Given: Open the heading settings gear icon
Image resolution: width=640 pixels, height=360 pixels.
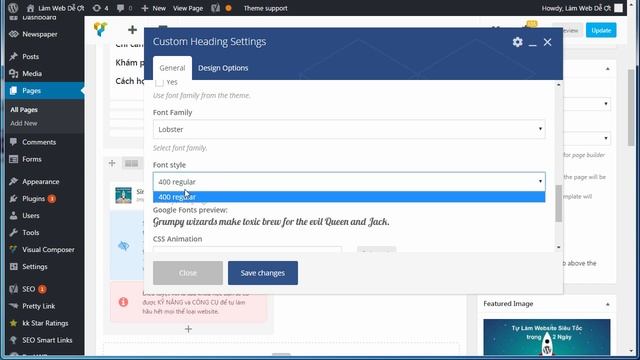Looking at the screenshot, I should 518,42.
